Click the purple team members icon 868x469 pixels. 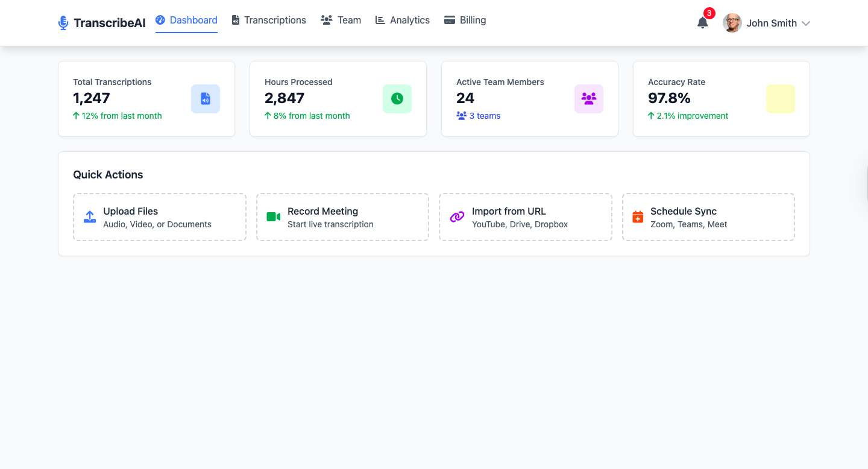[x=589, y=99]
